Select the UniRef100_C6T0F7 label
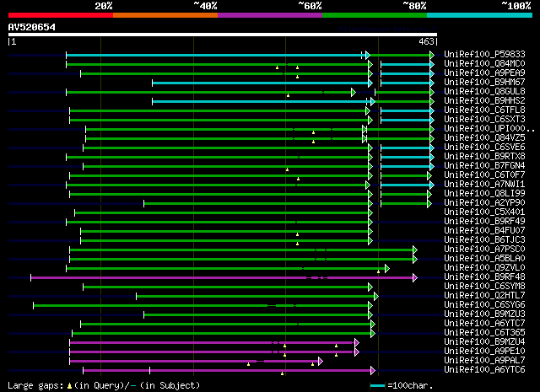This screenshot has width=540, height=392. tap(484, 175)
